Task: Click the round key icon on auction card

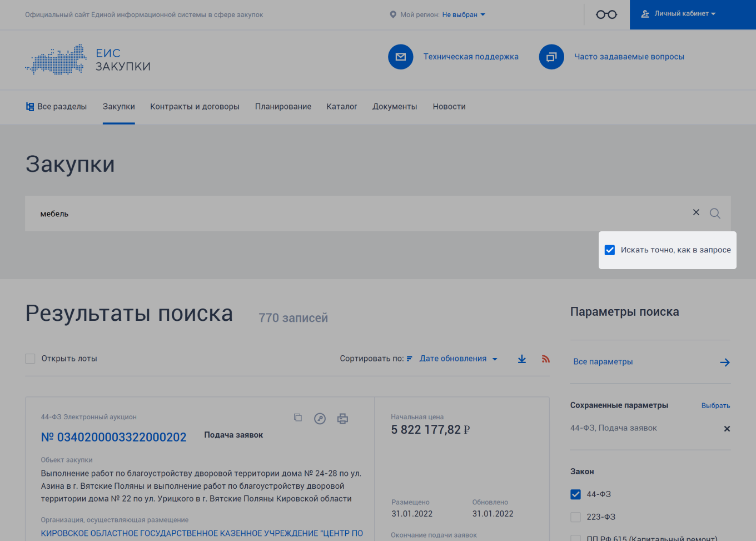Action: click(x=320, y=419)
